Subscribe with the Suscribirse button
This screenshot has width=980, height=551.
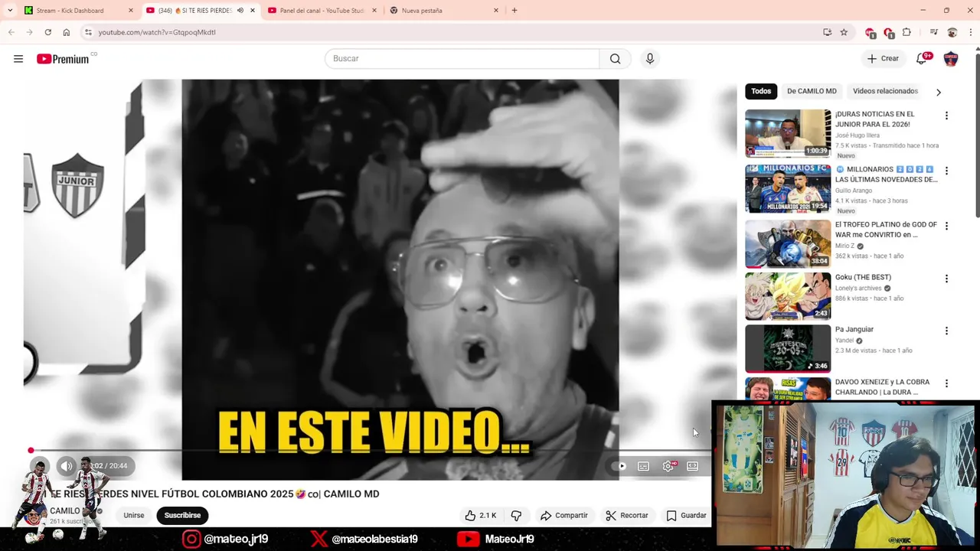point(182,516)
